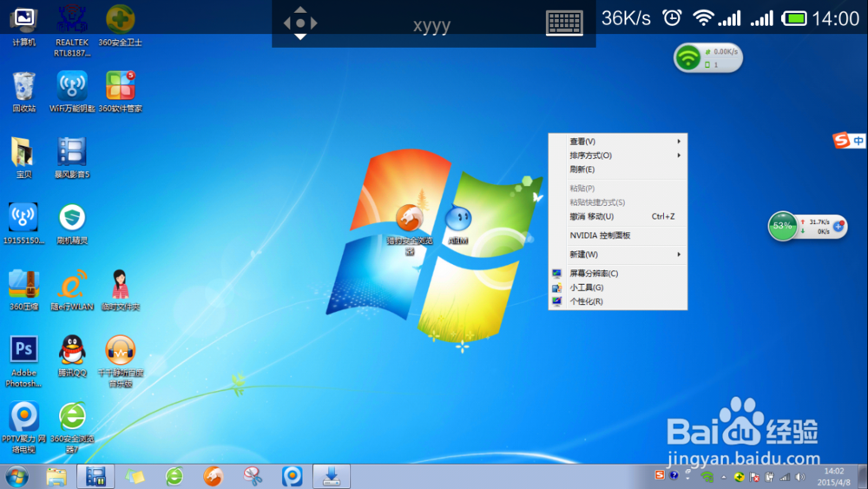Open the 19155150 WiFi shortcut icon
Viewport: 868px width, 489px height.
[23, 224]
